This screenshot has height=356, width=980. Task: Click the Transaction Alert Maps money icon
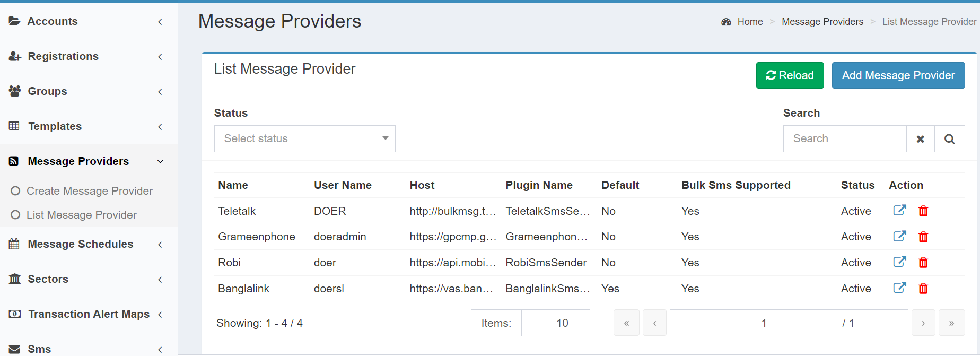point(15,314)
